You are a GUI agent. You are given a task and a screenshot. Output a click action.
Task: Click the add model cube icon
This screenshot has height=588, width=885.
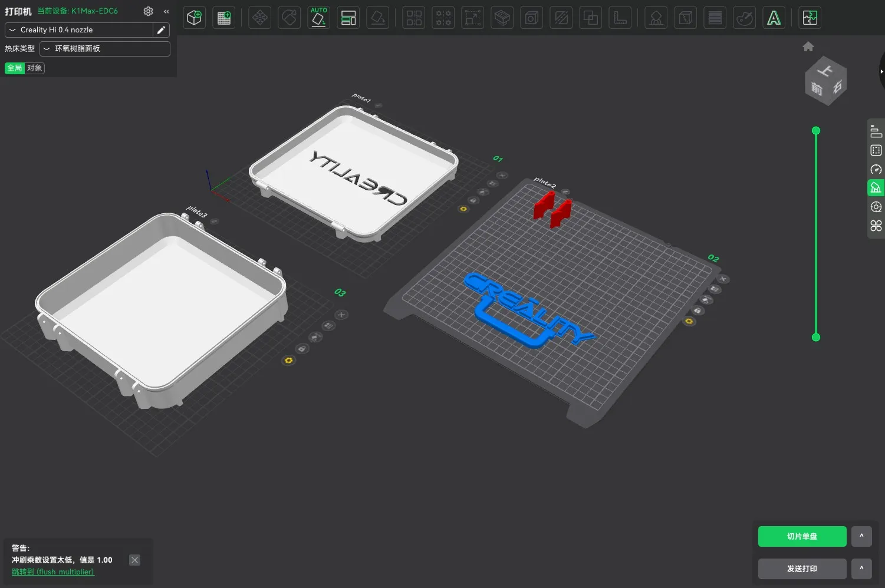click(x=194, y=18)
